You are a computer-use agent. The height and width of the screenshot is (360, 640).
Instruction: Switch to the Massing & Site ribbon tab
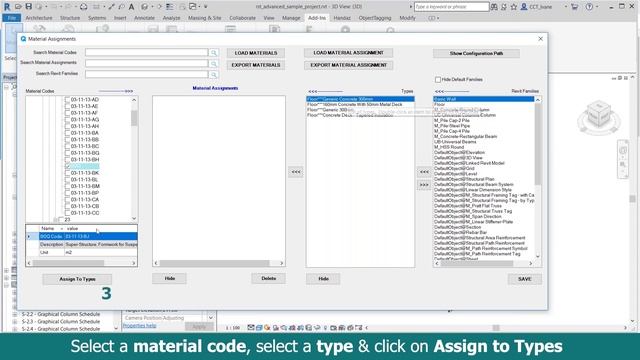pyautogui.click(x=204, y=18)
